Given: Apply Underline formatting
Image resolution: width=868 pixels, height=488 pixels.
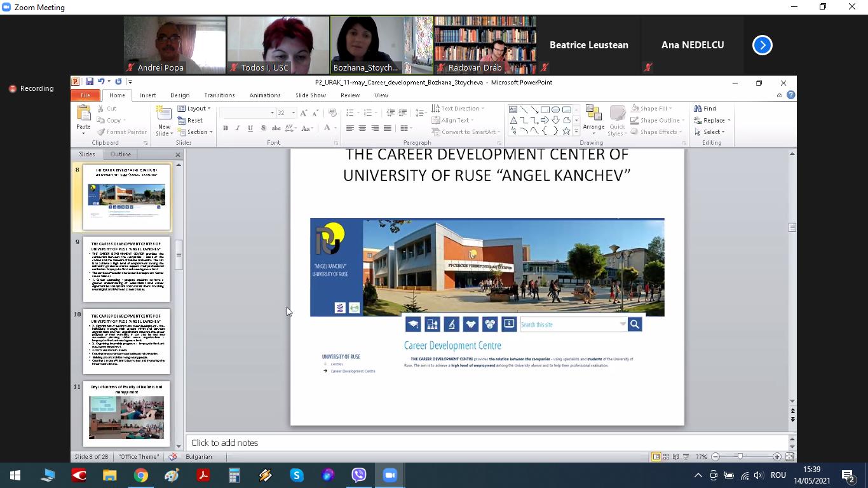Looking at the screenshot, I should coord(250,128).
